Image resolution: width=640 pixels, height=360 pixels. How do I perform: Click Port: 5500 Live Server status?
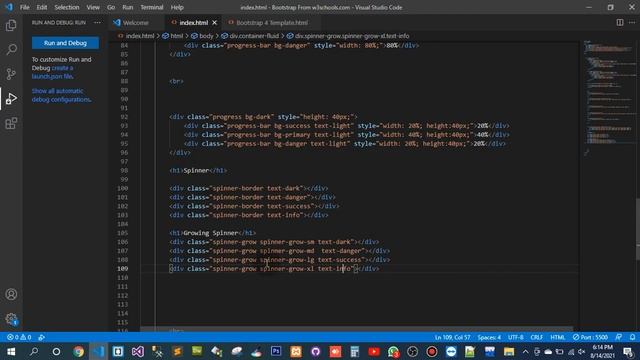[590, 337]
